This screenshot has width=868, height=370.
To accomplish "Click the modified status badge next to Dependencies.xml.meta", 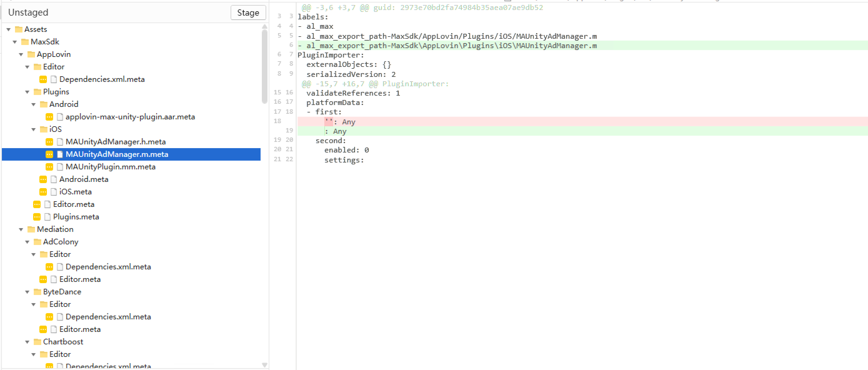I will [x=43, y=79].
